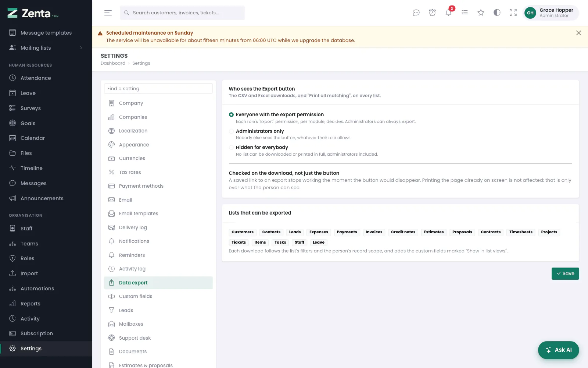Select Everyone with the export permission
The height and width of the screenshot is (368, 588).
[x=231, y=115]
